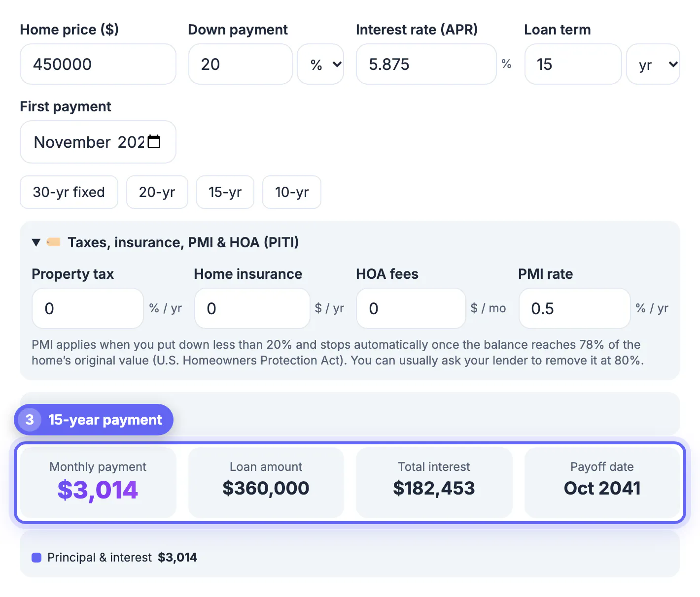
Task: Click the HOA fees input
Action: tap(411, 308)
